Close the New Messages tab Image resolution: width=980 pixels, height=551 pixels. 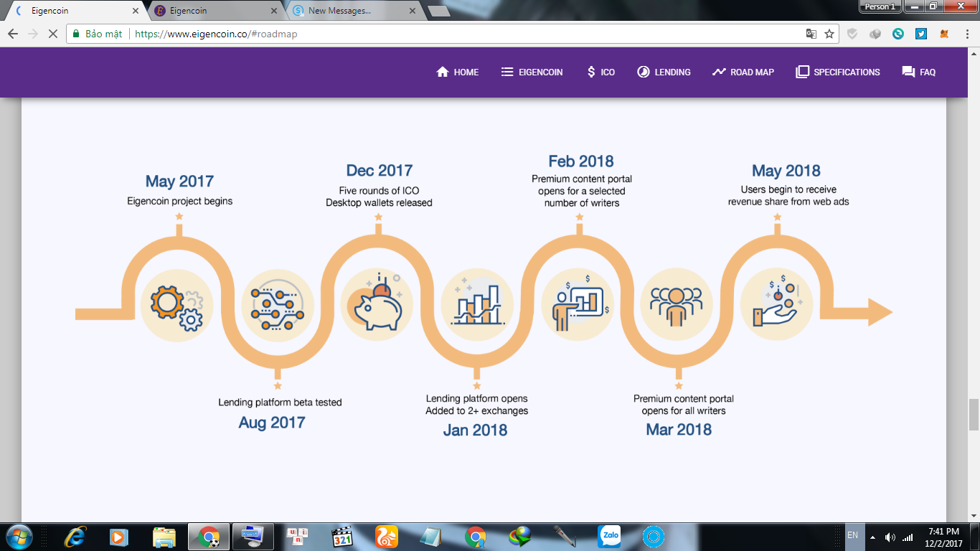click(x=411, y=11)
